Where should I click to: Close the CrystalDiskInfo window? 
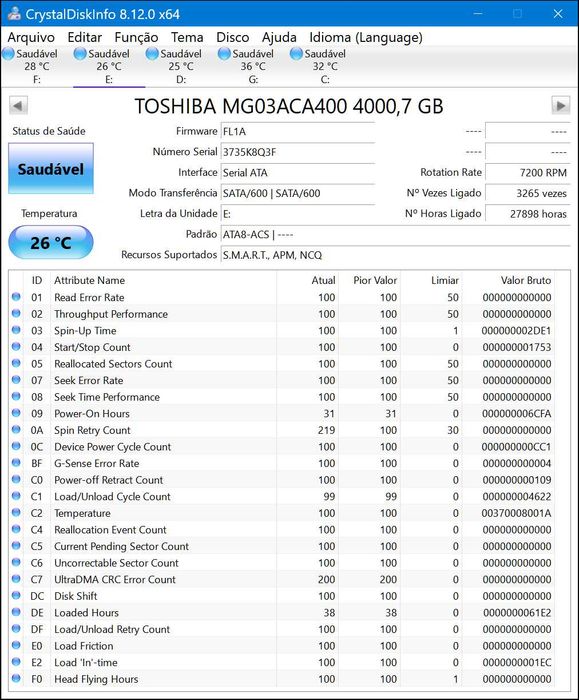point(558,14)
